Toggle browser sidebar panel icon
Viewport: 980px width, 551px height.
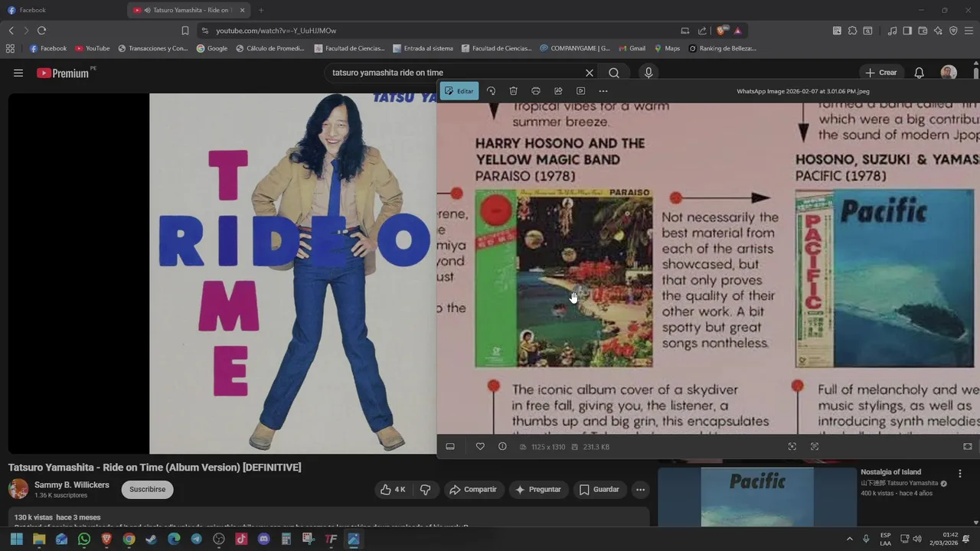click(907, 31)
